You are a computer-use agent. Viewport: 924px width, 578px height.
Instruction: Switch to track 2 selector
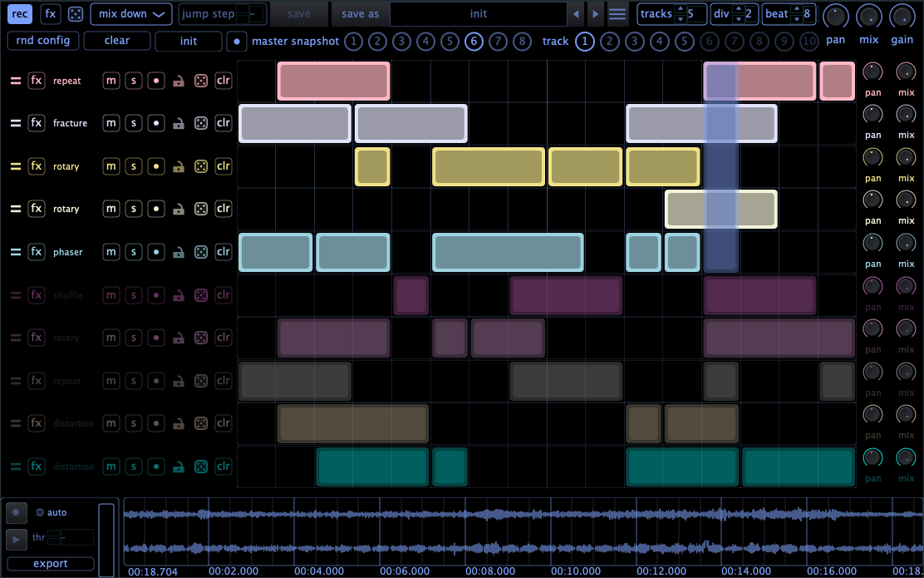(x=610, y=42)
